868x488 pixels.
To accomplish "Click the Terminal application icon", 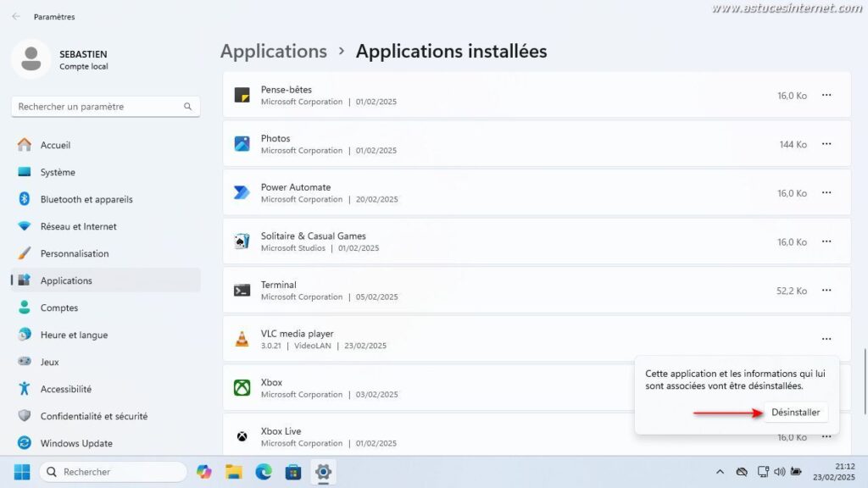I will [x=242, y=290].
